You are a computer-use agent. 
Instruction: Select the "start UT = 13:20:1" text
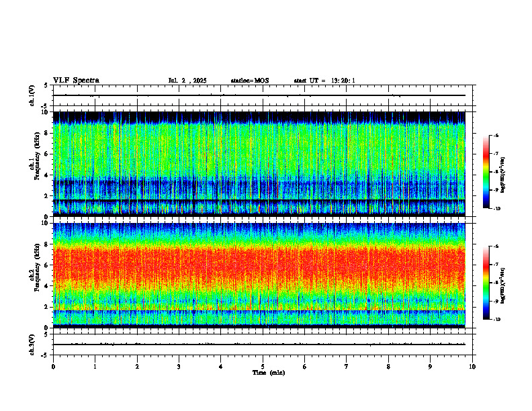click(324, 81)
